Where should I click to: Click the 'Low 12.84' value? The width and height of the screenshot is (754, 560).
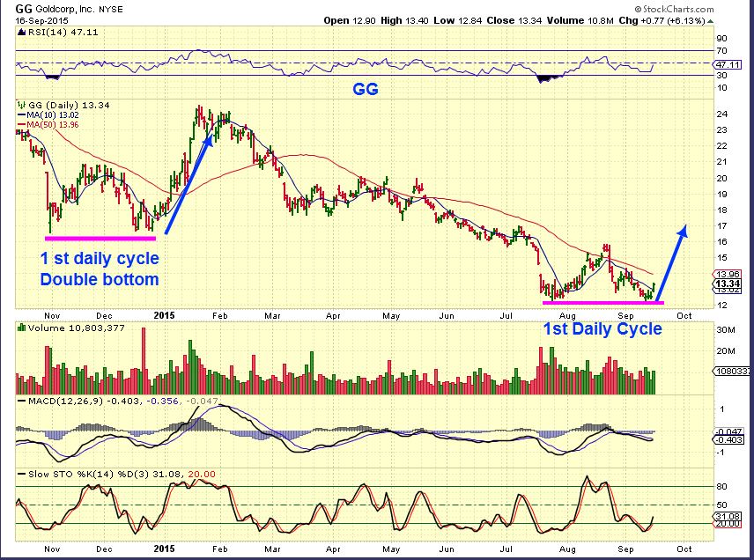click(457, 20)
